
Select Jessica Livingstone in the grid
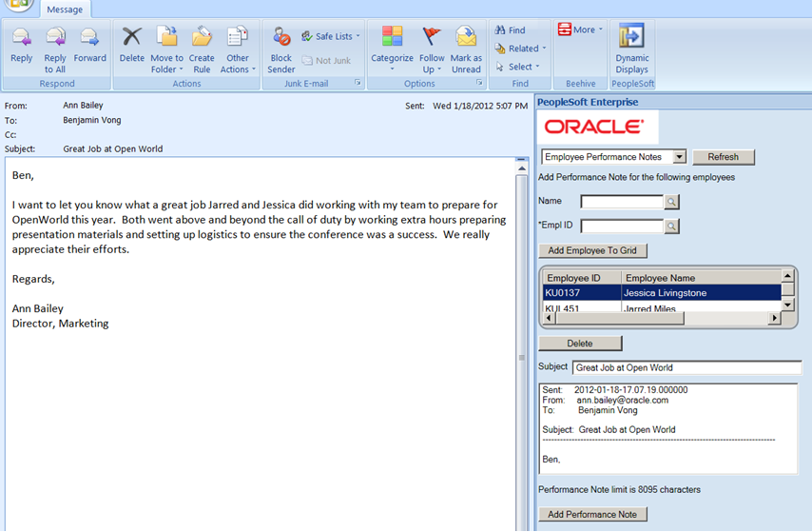pyautogui.click(x=701, y=292)
